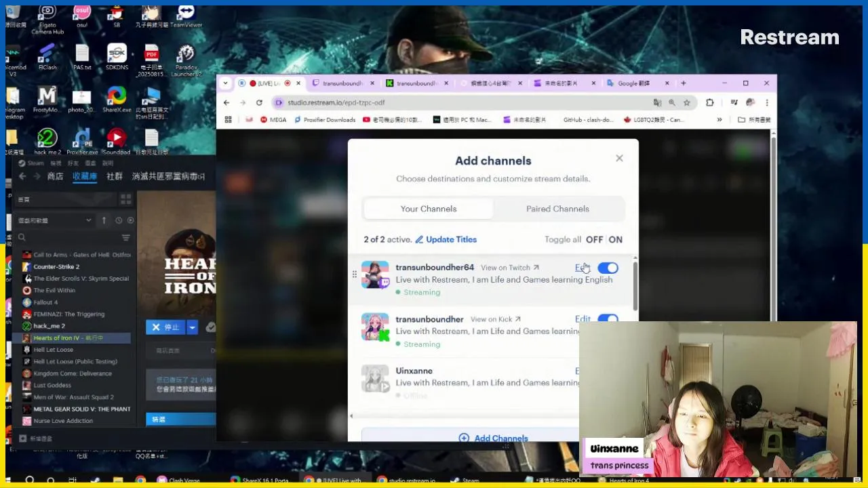Edit the transunboundher Kick channel
The width and height of the screenshot is (868, 488).
[x=583, y=319]
